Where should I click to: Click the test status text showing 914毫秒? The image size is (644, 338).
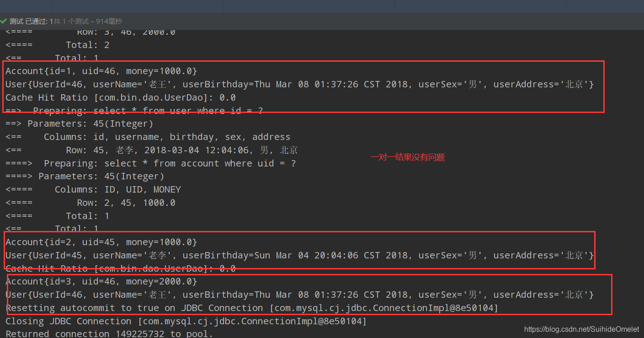tap(66, 21)
